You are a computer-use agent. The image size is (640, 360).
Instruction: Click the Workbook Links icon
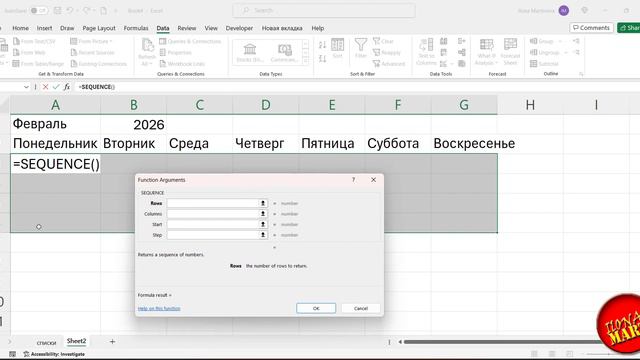tap(162, 64)
